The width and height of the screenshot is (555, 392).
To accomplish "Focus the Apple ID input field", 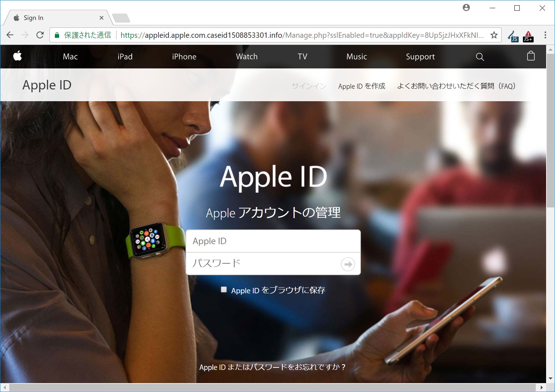I will click(273, 241).
